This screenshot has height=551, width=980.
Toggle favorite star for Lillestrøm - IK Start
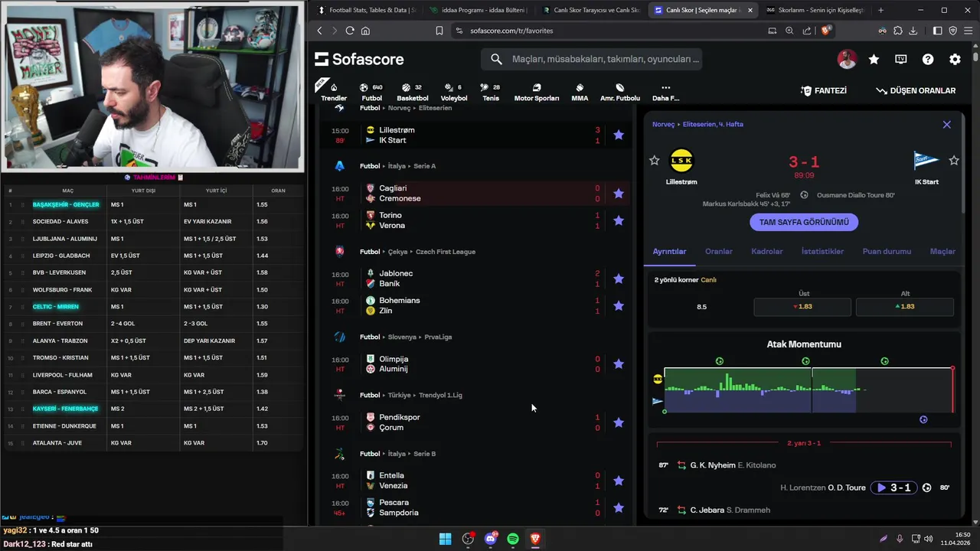[619, 135]
